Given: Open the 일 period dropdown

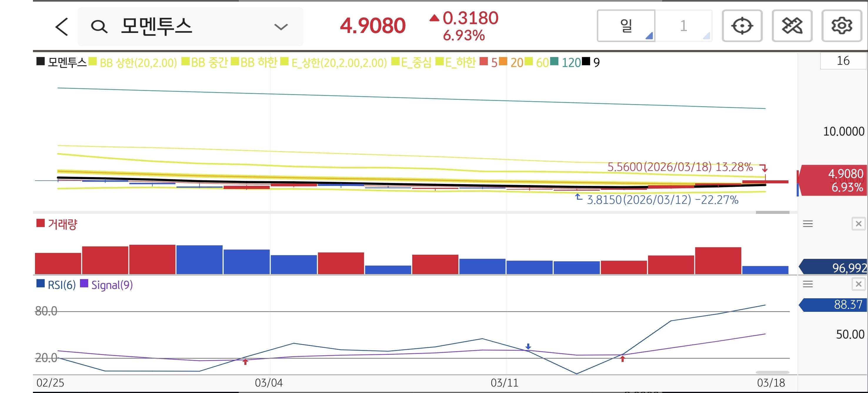Looking at the screenshot, I should point(626,26).
